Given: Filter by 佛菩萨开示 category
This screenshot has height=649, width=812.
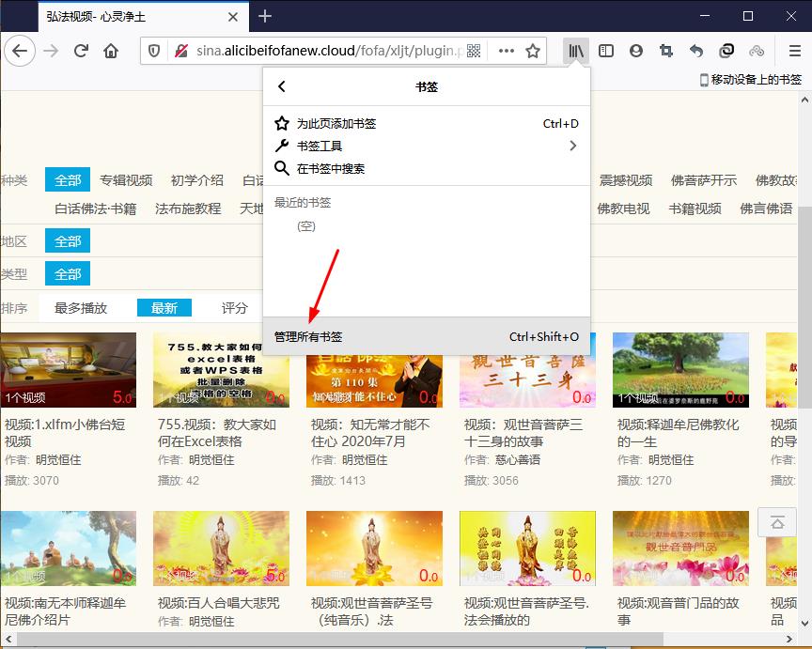Looking at the screenshot, I should click(704, 180).
